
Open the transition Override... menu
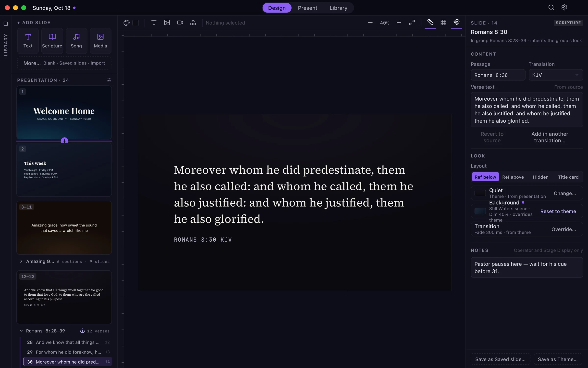[x=563, y=229]
